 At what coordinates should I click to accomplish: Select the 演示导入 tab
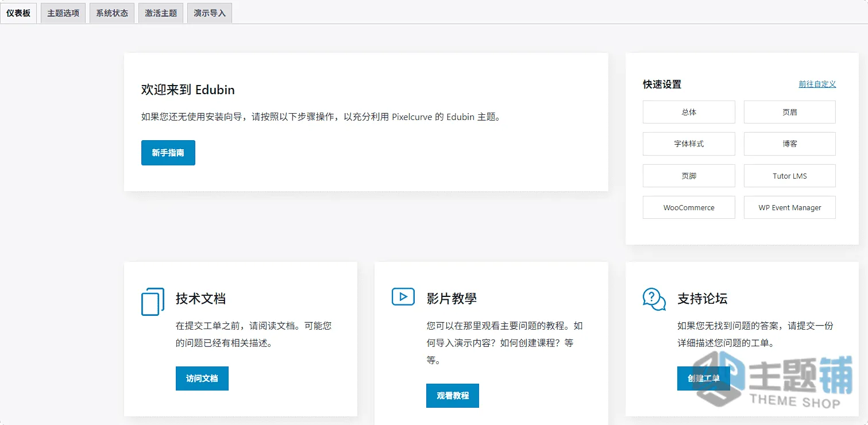(210, 13)
